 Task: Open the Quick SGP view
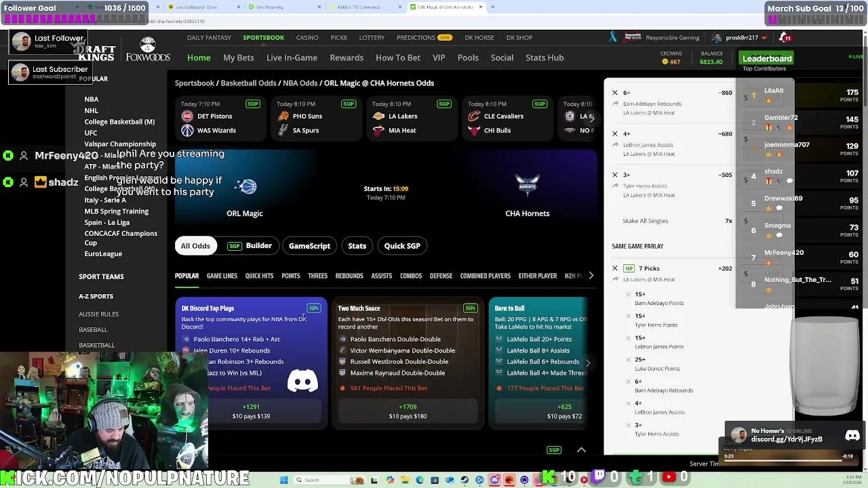(402, 246)
